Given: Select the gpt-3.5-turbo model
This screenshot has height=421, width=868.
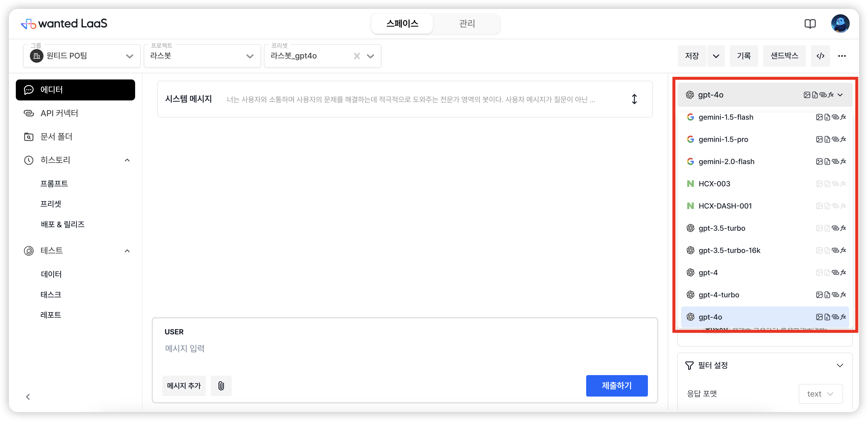Looking at the screenshot, I should tap(765, 228).
